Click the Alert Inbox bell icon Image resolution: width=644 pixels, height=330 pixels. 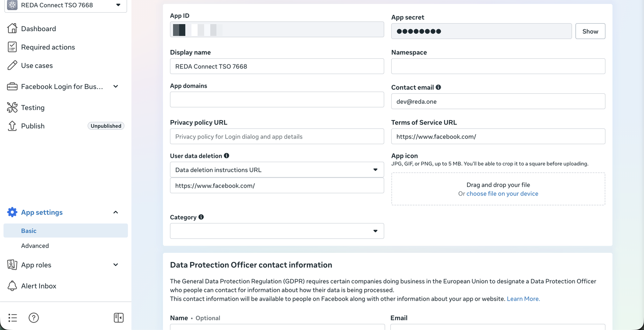coord(12,286)
